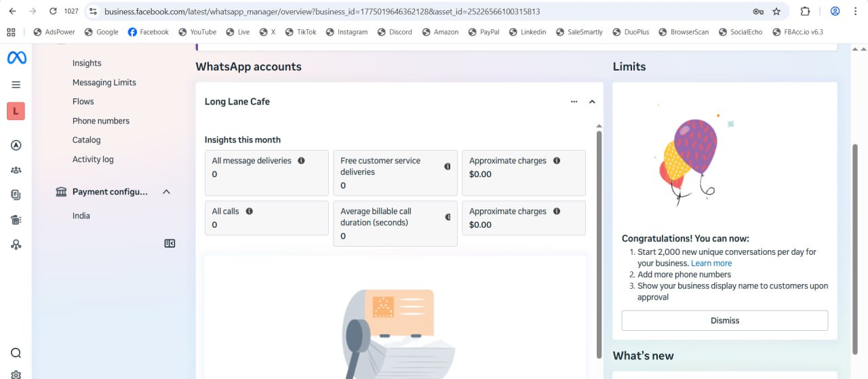This screenshot has height=379, width=868.
Task: Open the browser extensions puzzle icon
Action: (805, 12)
